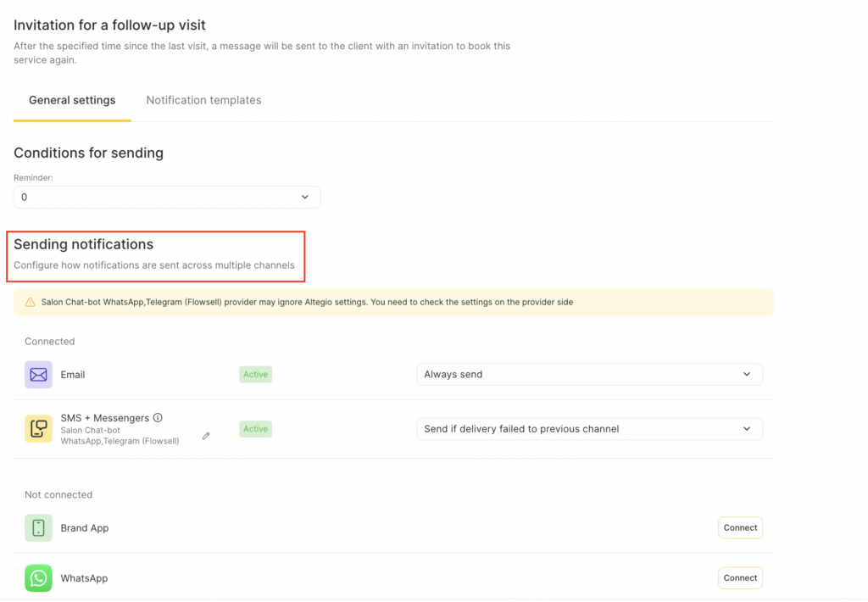Click the SMS + Messengers chat icon
The width and height of the screenshot is (868, 602).
38,429
